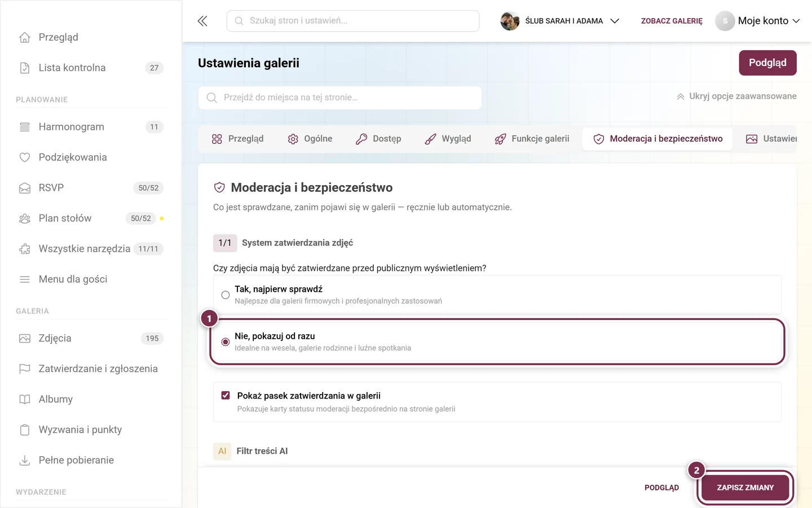Click the AI badge by Filtr treści AI

[222, 451]
